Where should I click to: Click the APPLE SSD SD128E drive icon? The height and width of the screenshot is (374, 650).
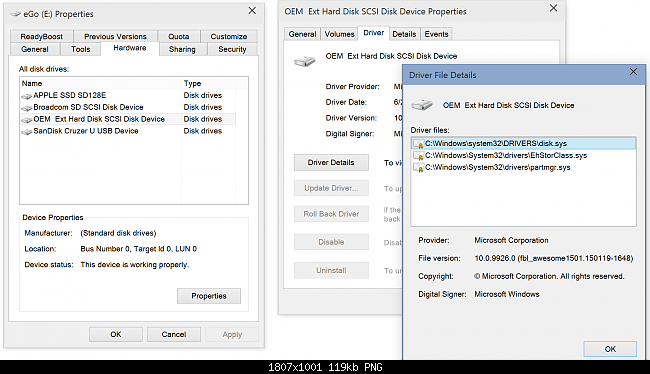point(27,96)
